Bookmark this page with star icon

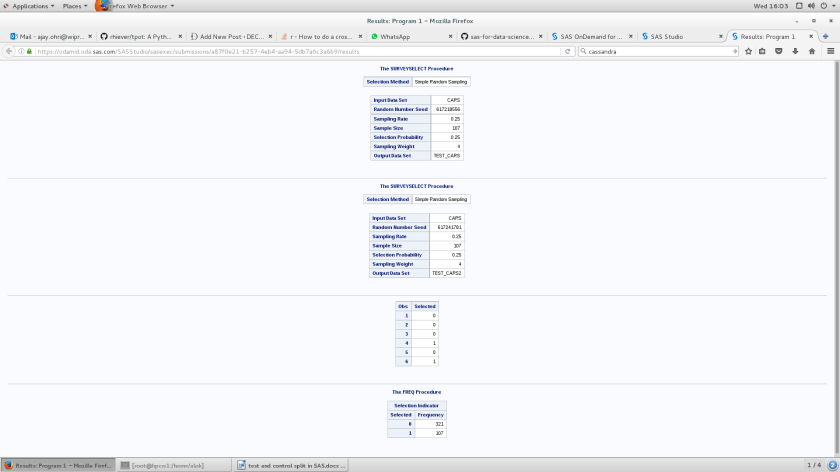pos(747,51)
